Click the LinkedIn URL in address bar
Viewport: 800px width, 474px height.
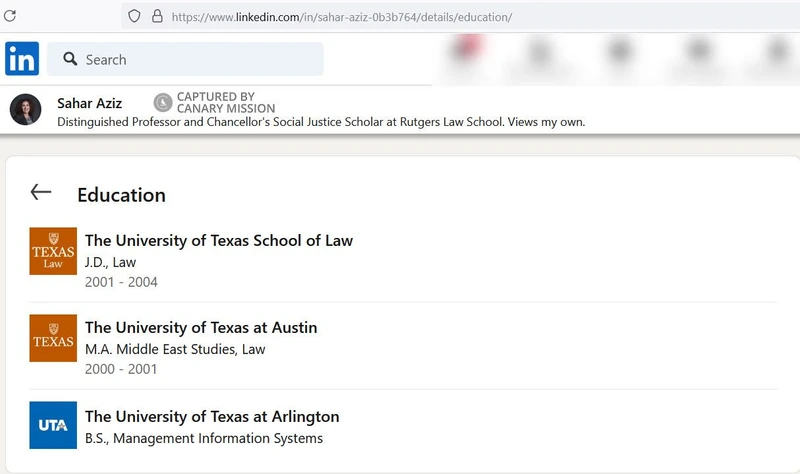pyautogui.click(x=342, y=17)
